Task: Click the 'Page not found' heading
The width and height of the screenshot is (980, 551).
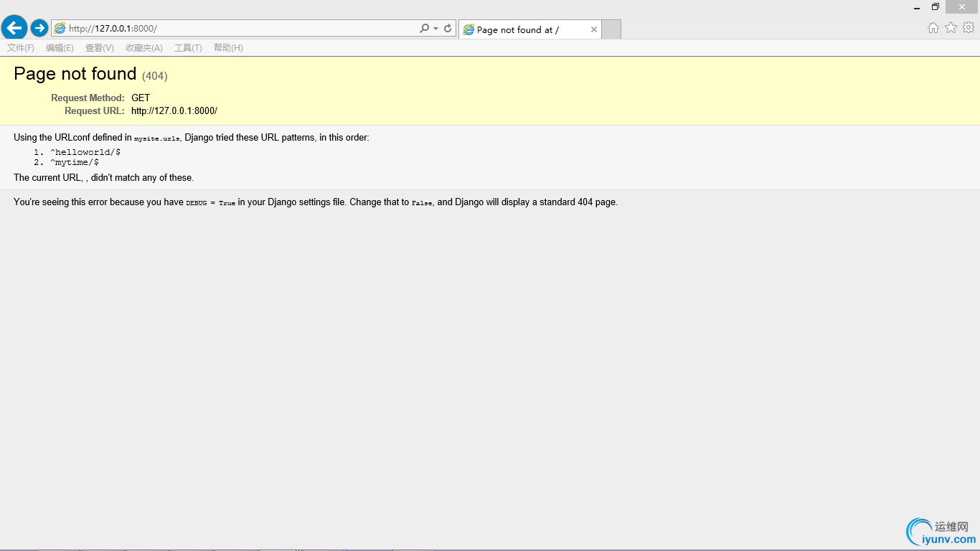Action: click(x=75, y=74)
